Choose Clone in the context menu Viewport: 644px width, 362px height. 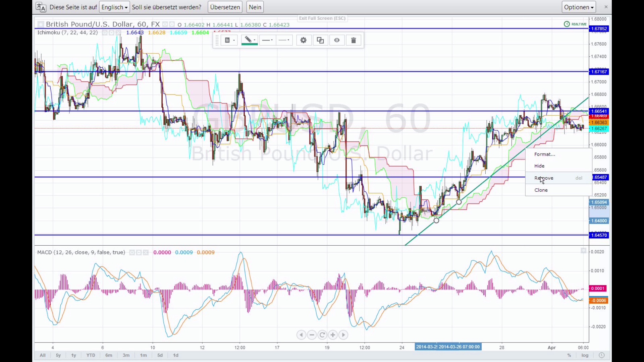click(541, 190)
